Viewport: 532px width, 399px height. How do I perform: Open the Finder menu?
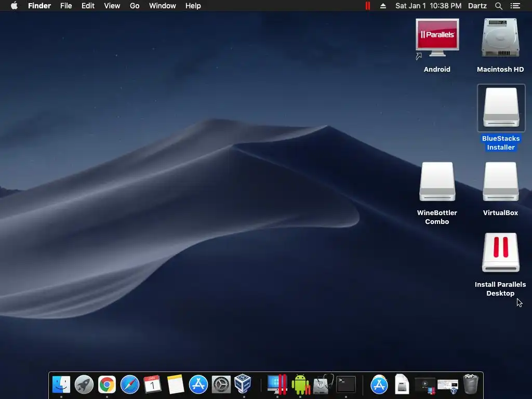[39, 6]
